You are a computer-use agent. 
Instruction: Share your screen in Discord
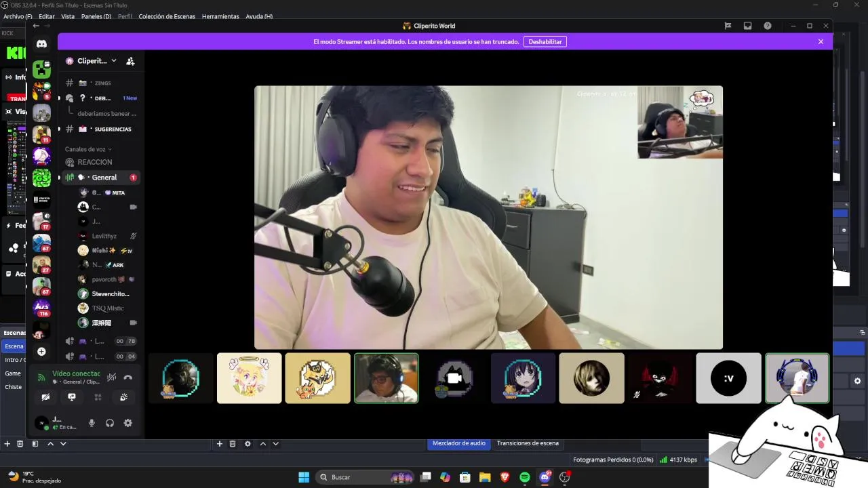pyautogui.click(x=71, y=397)
